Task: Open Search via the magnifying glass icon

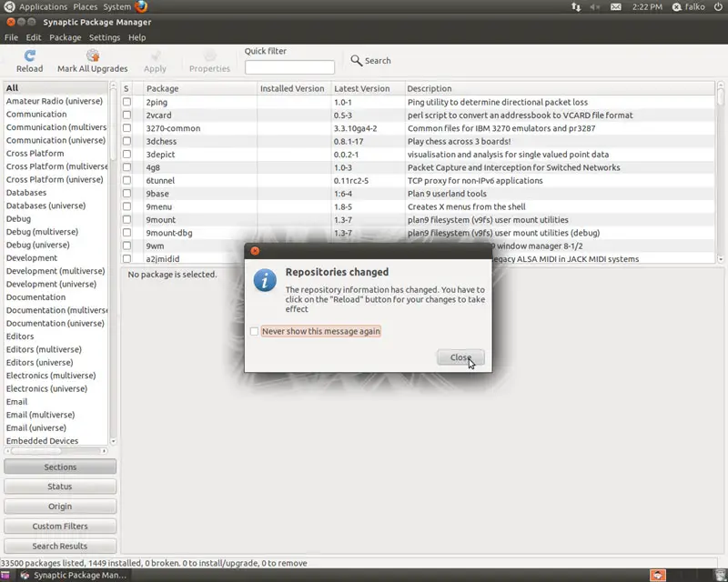Action: tap(356, 60)
